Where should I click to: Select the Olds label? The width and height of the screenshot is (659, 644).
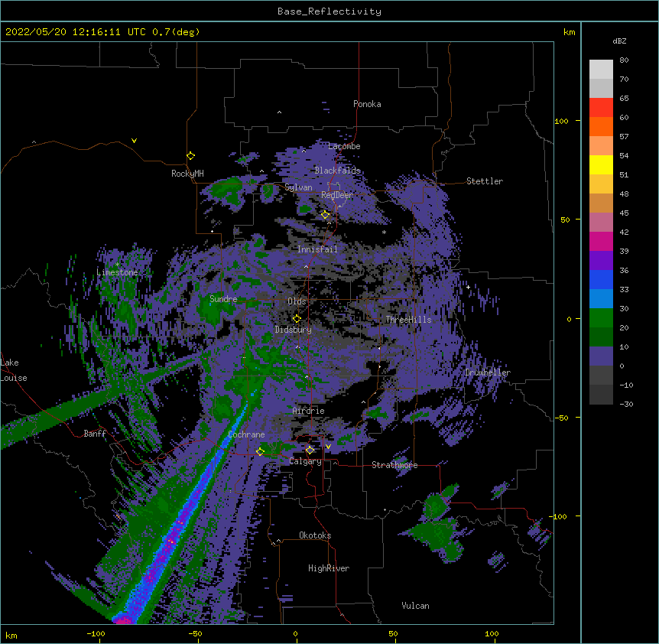click(x=297, y=301)
